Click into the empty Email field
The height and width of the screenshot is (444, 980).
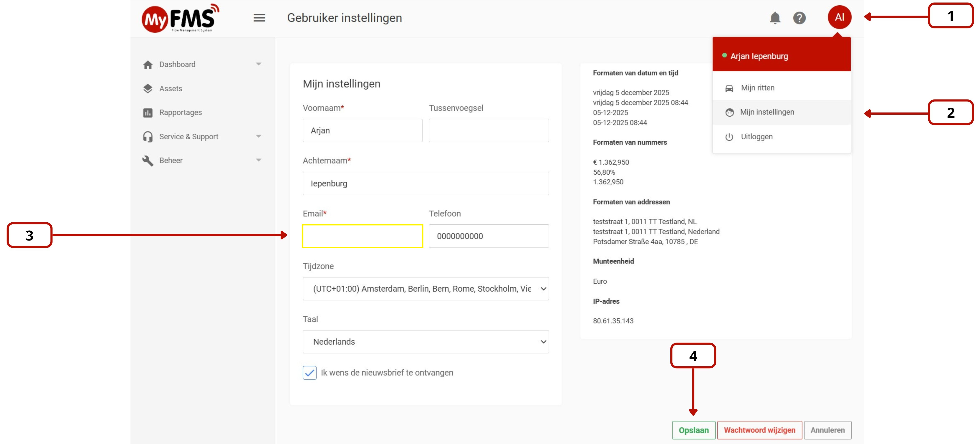pyautogui.click(x=362, y=236)
